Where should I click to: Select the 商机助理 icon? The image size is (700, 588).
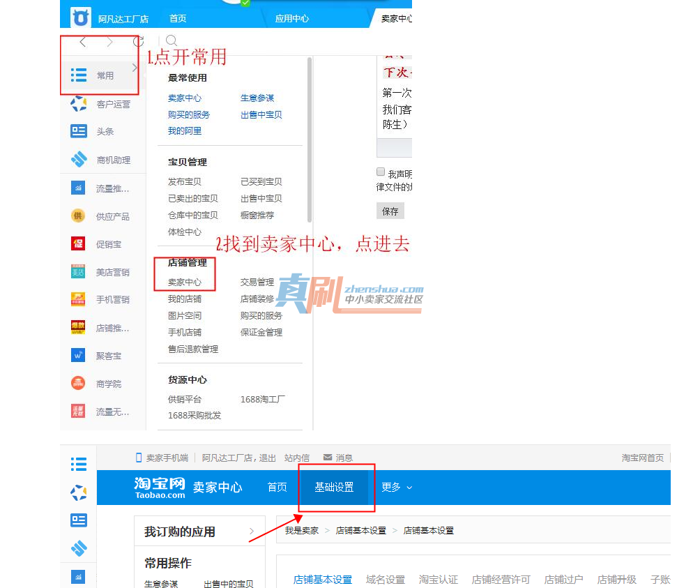[x=79, y=160]
